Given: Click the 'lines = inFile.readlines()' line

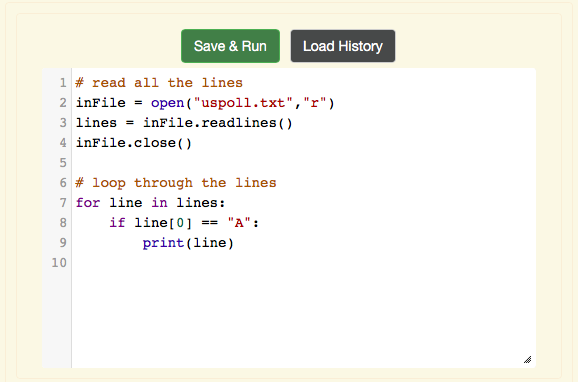Looking at the screenshot, I should [x=184, y=123].
